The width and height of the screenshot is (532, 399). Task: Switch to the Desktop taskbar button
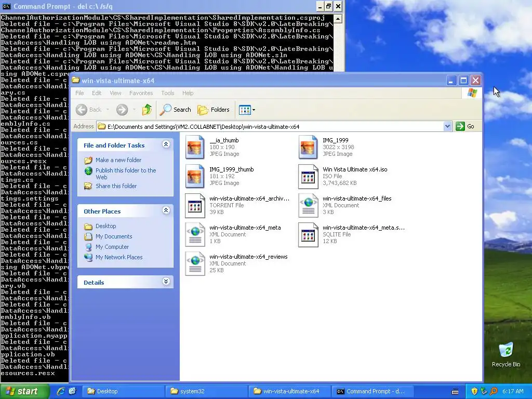pyautogui.click(x=123, y=391)
